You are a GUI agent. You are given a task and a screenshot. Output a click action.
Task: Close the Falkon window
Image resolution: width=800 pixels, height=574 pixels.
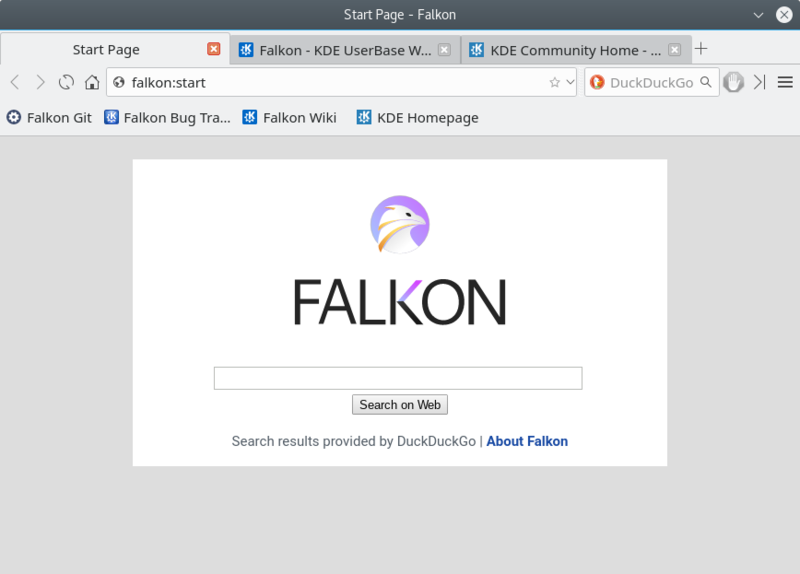click(784, 15)
